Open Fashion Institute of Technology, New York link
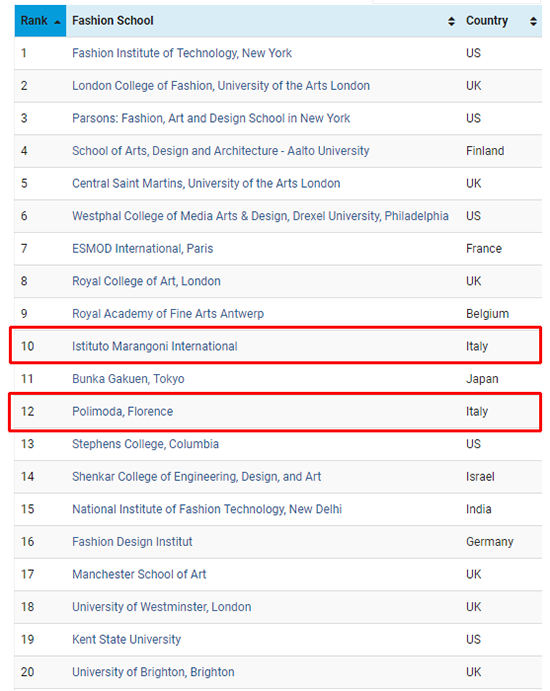The width and height of the screenshot is (550, 691). (x=182, y=53)
